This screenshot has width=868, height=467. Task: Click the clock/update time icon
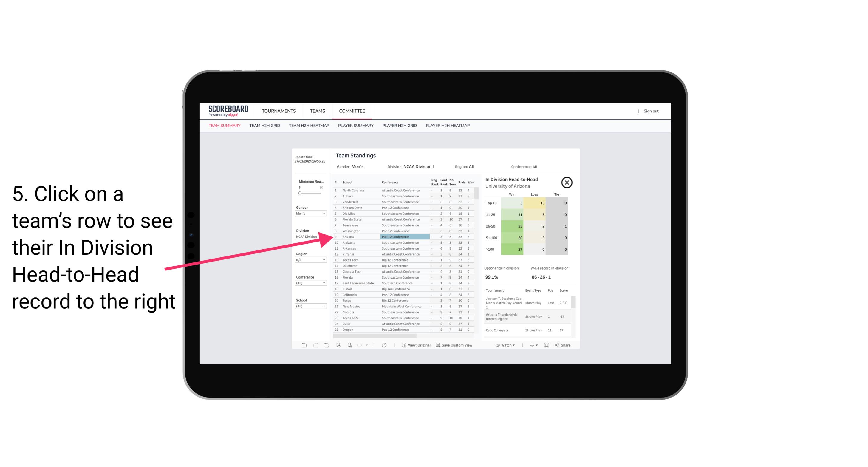pos(385,346)
